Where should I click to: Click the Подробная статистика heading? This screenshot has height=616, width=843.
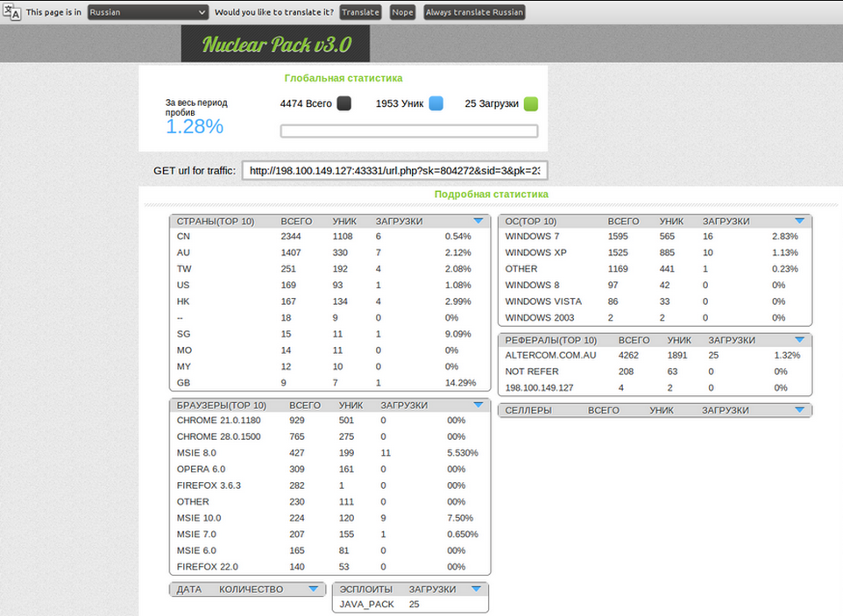[x=491, y=195]
